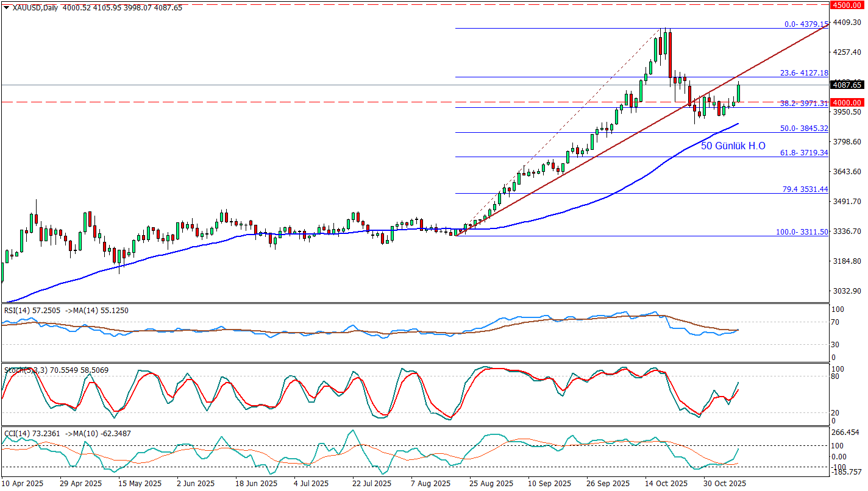868x491 pixels.
Task: Select the red 4500.00 price level label
Action: click(x=847, y=5)
